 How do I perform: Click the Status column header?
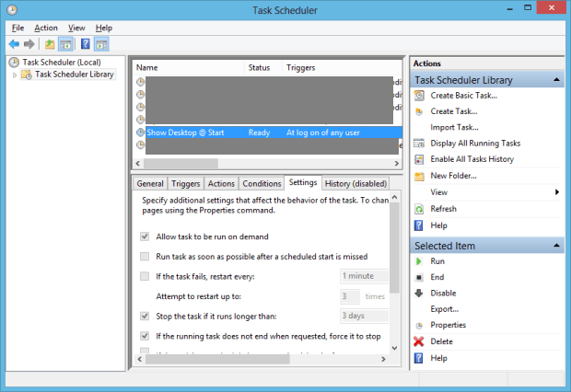263,68
